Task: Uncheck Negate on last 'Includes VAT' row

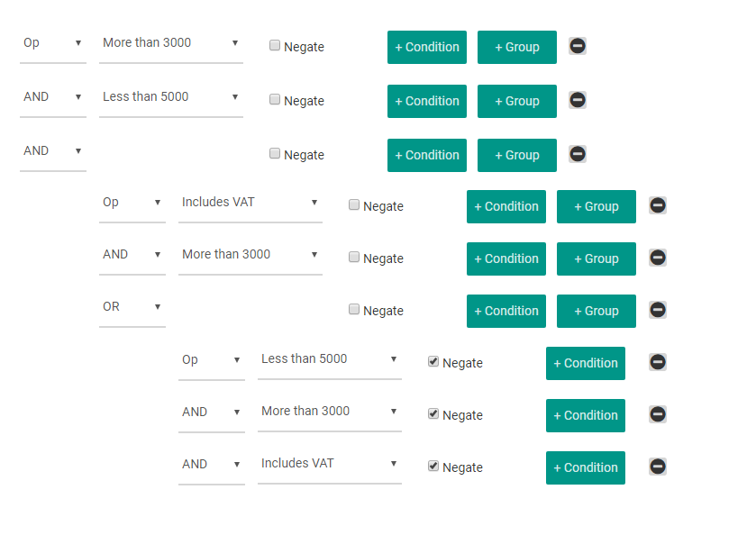Action: (433, 466)
